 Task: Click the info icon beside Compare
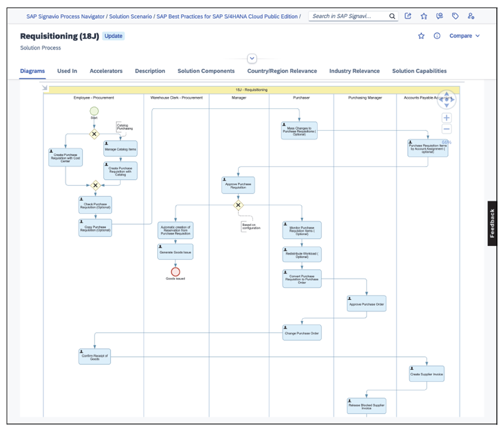pyautogui.click(x=437, y=35)
